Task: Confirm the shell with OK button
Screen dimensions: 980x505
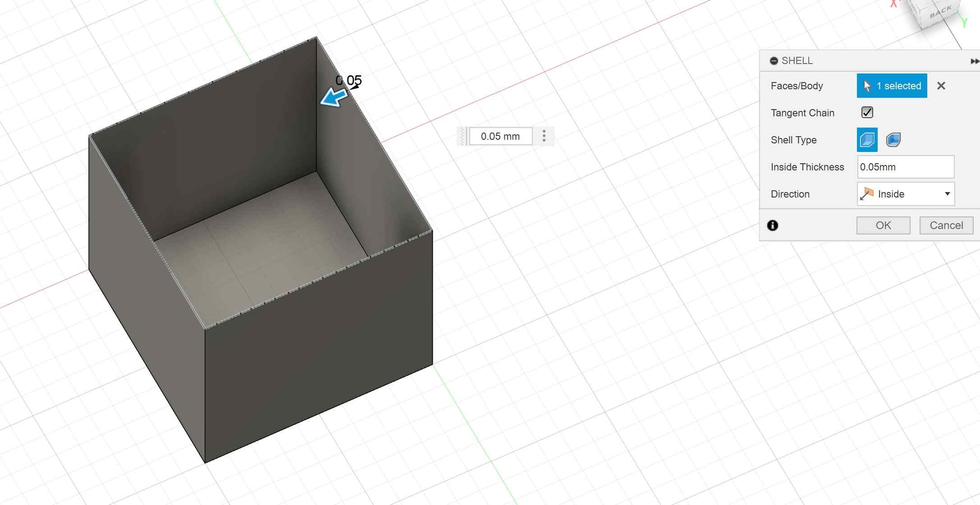Action: pos(883,225)
